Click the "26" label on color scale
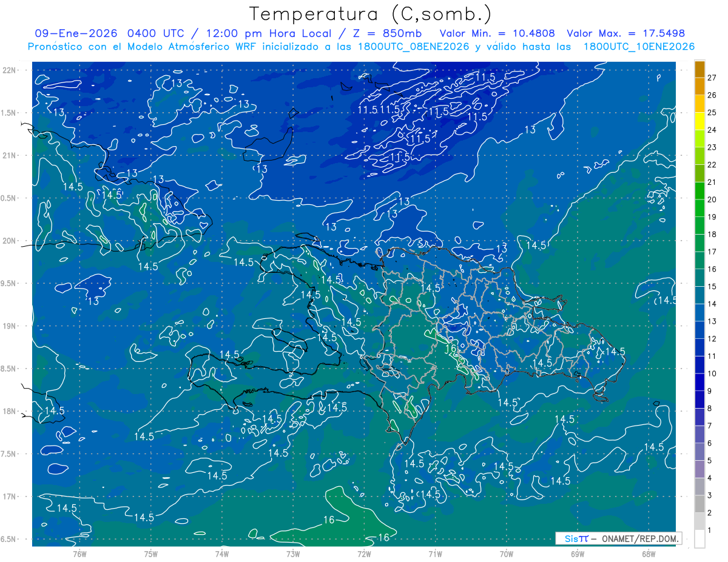Viewport: 728px width, 562px height. pyautogui.click(x=712, y=95)
